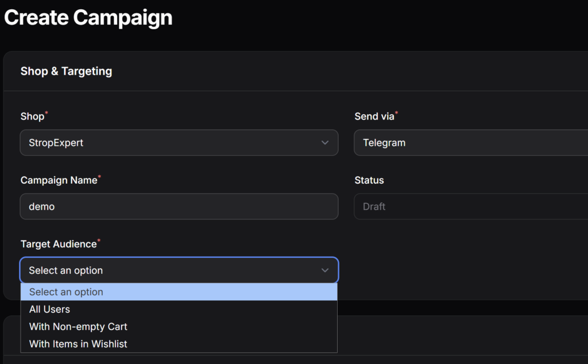This screenshot has width=588, height=364.
Task: Click the "Send via" field label
Action: 374,117
